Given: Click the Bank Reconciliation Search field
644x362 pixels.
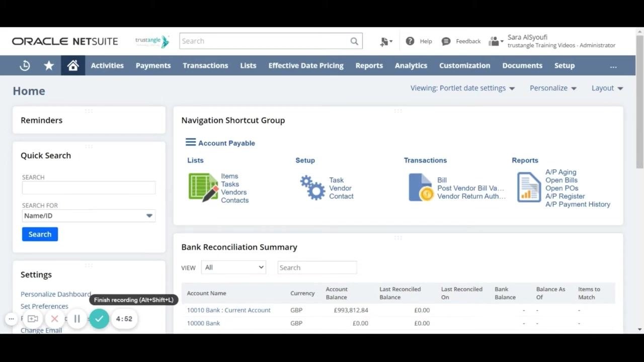Looking at the screenshot, I should pyautogui.click(x=317, y=267).
